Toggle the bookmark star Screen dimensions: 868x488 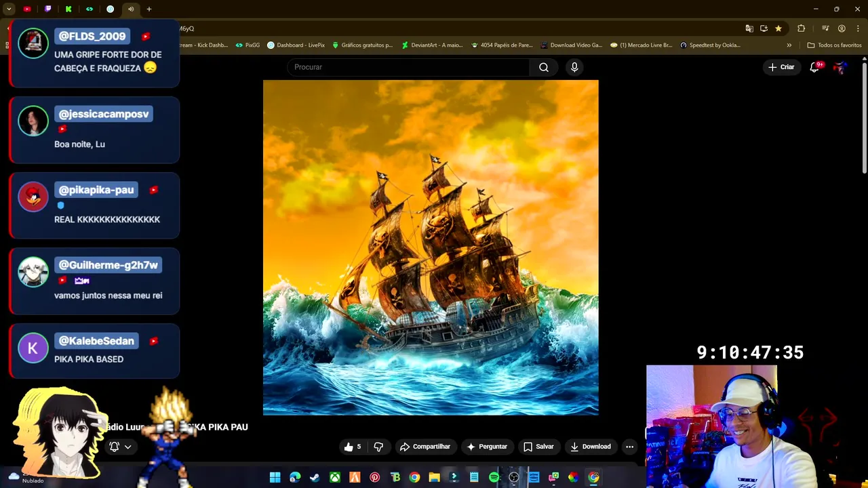point(778,28)
